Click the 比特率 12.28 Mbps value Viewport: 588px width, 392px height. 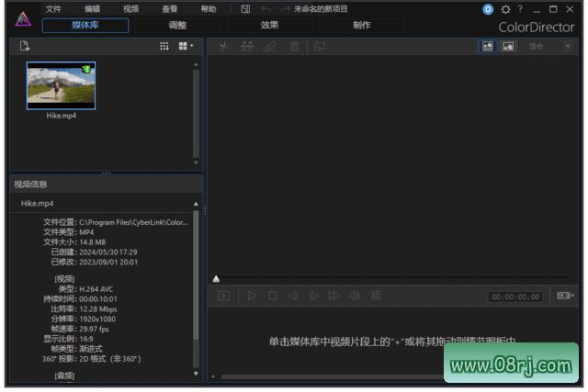pyautogui.click(x=98, y=309)
